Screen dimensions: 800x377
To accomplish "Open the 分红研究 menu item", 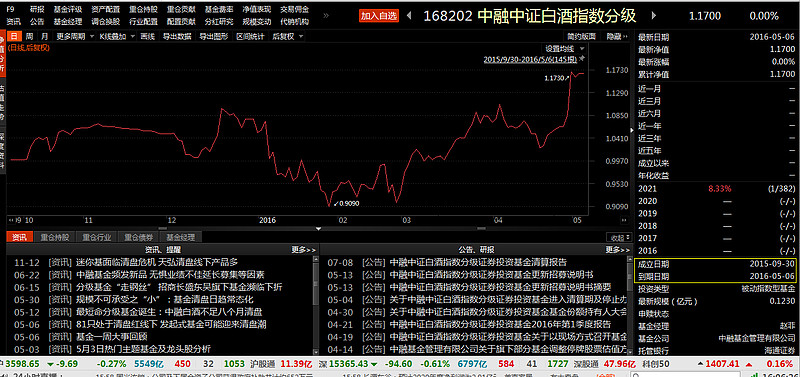I will click(219, 21).
